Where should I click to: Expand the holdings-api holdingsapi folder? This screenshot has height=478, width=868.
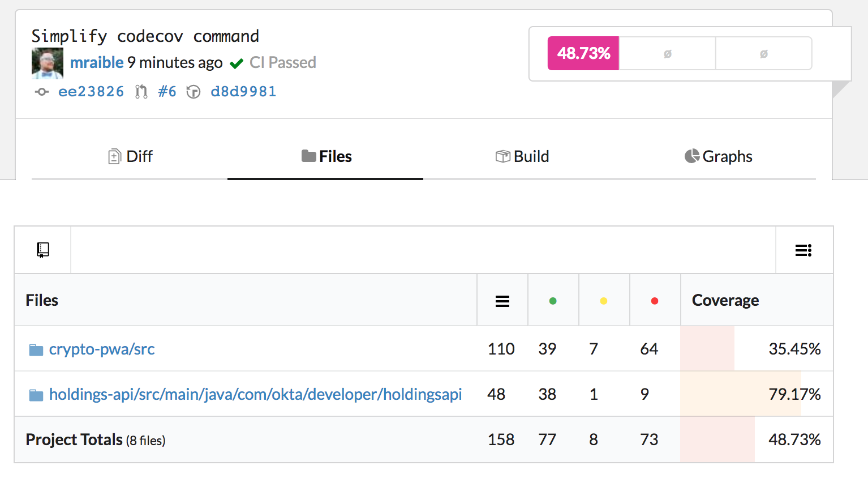(255, 394)
